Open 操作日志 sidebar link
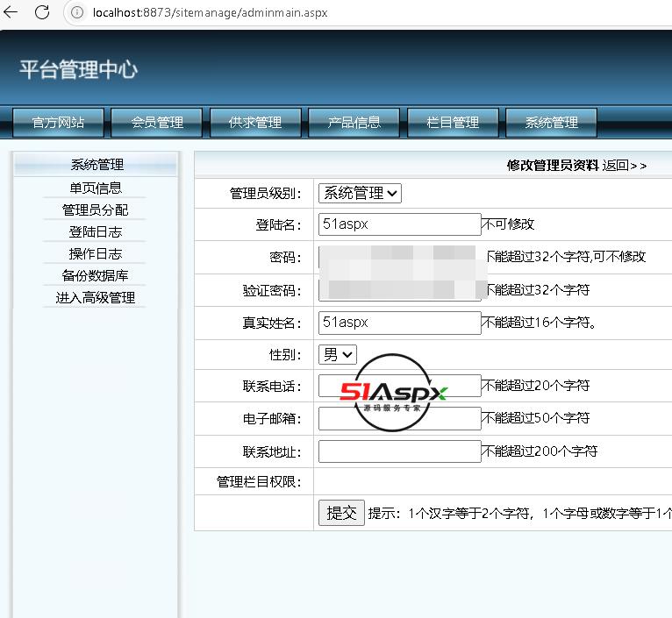This screenshot has height=618, width=672. point(96,253)
